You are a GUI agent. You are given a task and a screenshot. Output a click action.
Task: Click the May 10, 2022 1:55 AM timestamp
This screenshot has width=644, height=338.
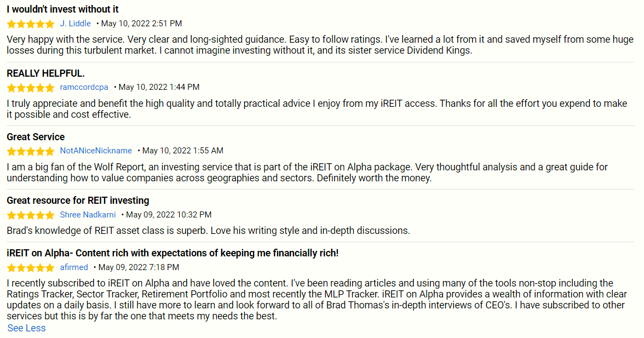pyautogui.click(x=182, y=151)
